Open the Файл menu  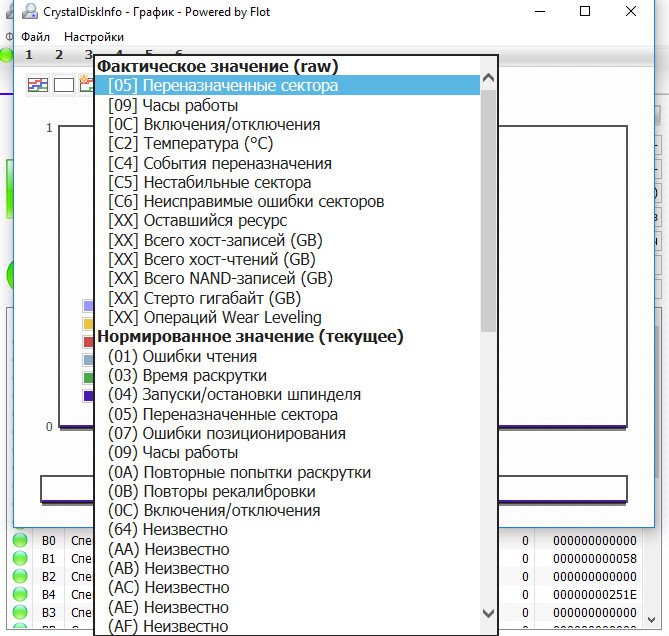pyautogui.click(x=35, y=37)
